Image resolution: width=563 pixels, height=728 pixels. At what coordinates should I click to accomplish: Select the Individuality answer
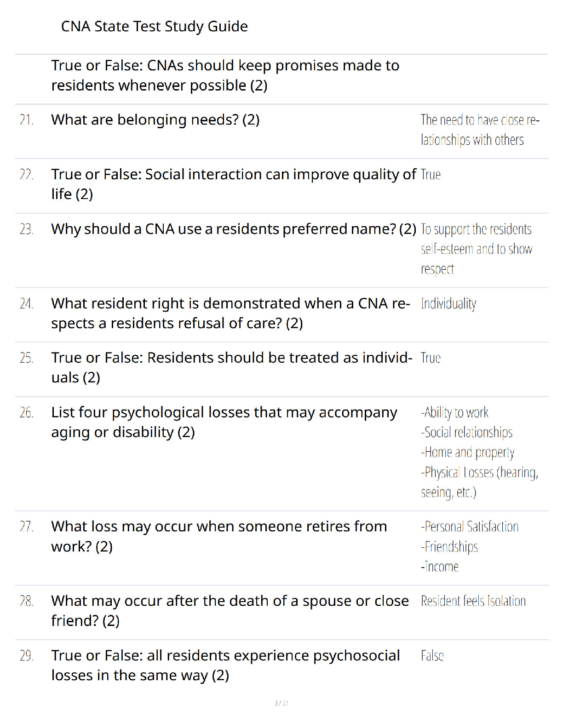click(x=448, y=304)
